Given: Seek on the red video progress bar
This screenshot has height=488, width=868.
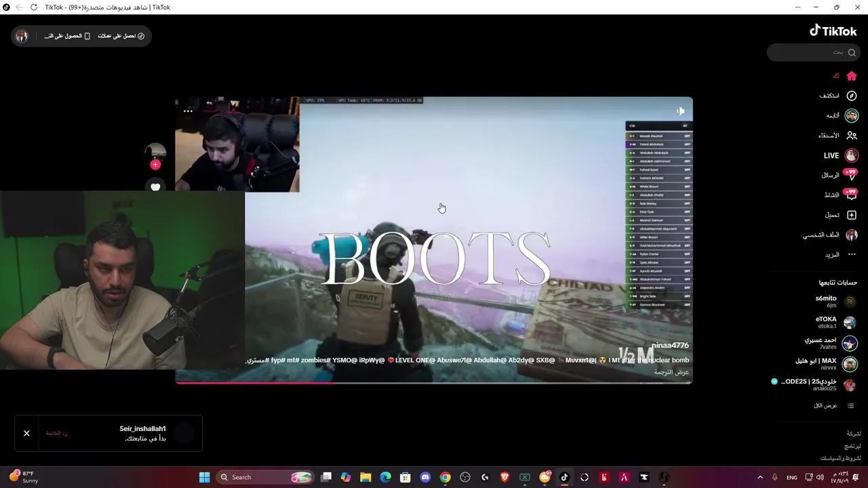Looking at the screenshot, I should click(x=434, y=382).
